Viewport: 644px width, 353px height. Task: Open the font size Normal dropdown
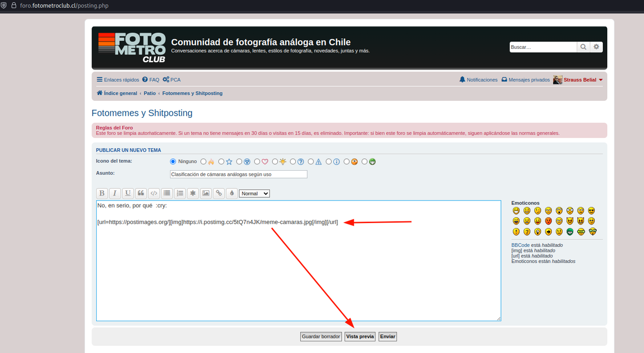(254, 193)
